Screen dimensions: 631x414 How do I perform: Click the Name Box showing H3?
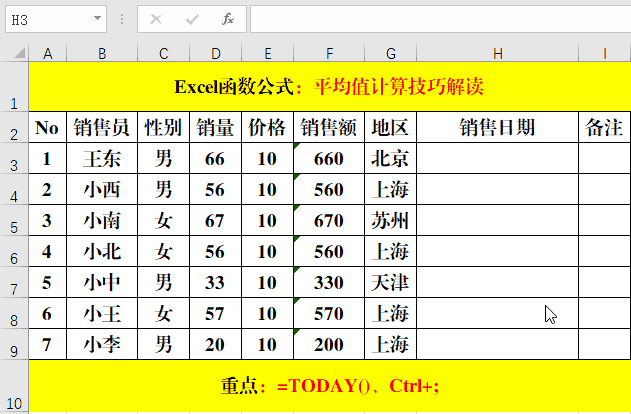56,19
